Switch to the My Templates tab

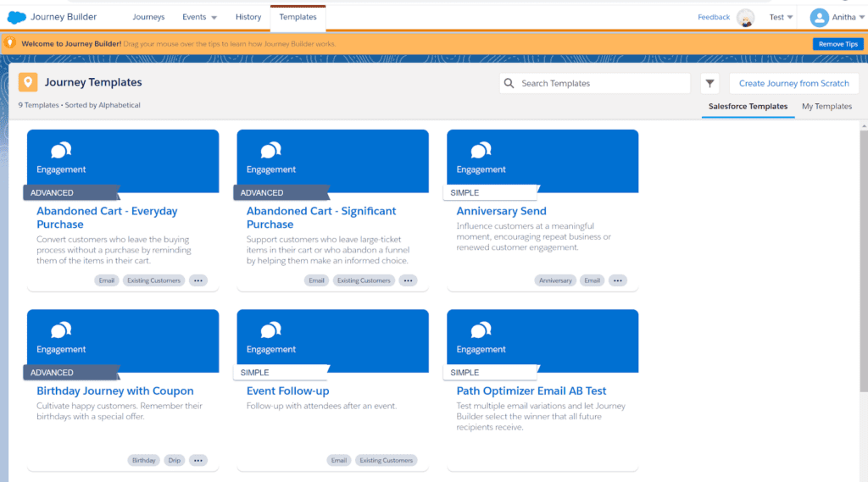[826, 107]
